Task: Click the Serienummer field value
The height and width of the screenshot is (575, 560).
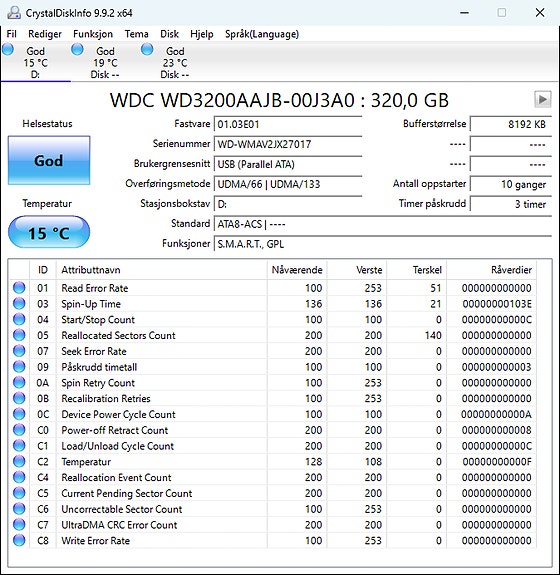Action: coord(288,144)
